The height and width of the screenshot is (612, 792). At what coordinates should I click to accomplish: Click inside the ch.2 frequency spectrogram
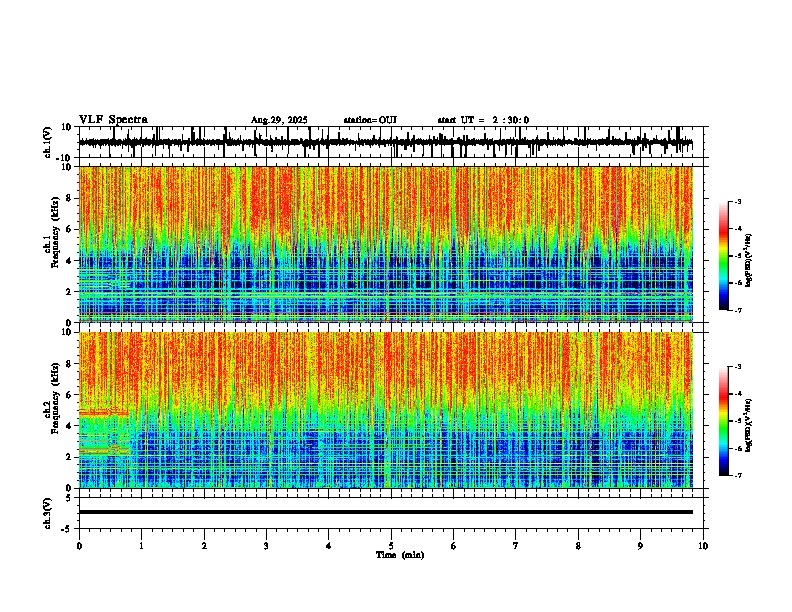pos(385,410)
